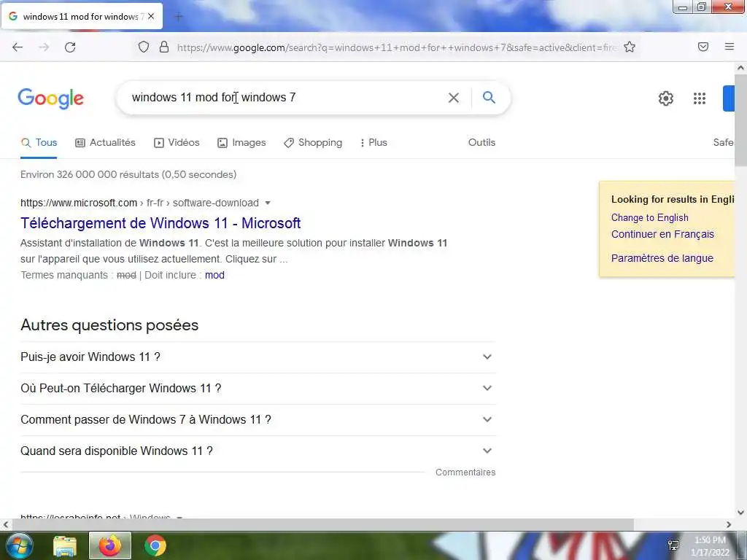Click the forward navigation arrow
The height and width of the screenshot is (560, 747).
(x=44, y=47)
